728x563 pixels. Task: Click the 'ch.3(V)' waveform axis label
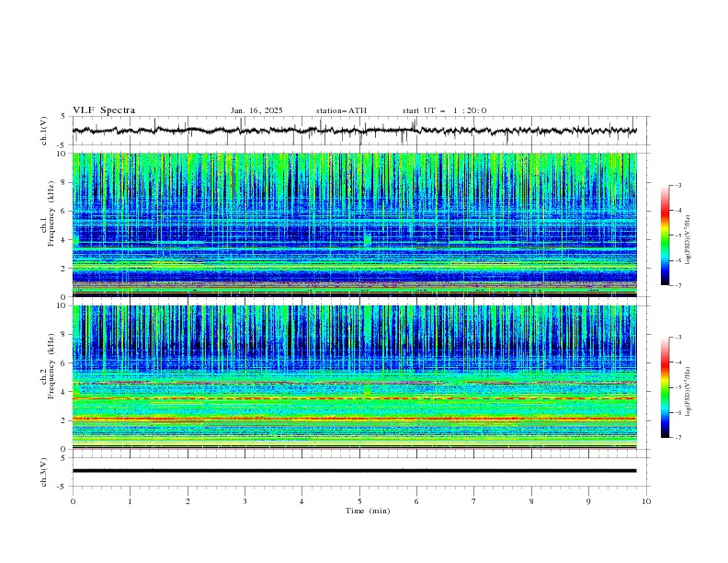[x=44, y=472]
